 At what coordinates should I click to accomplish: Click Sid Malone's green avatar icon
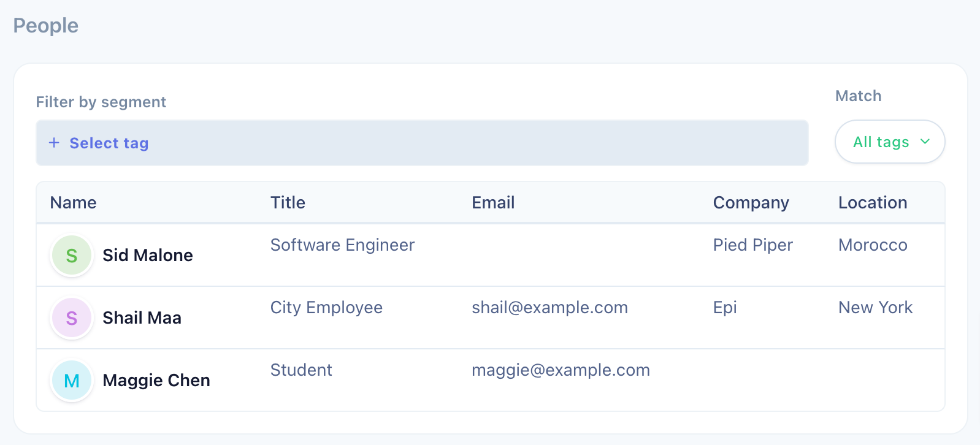pos(72,255)
